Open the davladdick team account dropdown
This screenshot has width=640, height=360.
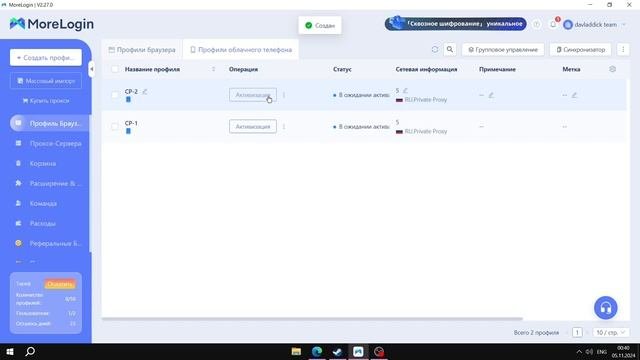click(x=594, y=24)
